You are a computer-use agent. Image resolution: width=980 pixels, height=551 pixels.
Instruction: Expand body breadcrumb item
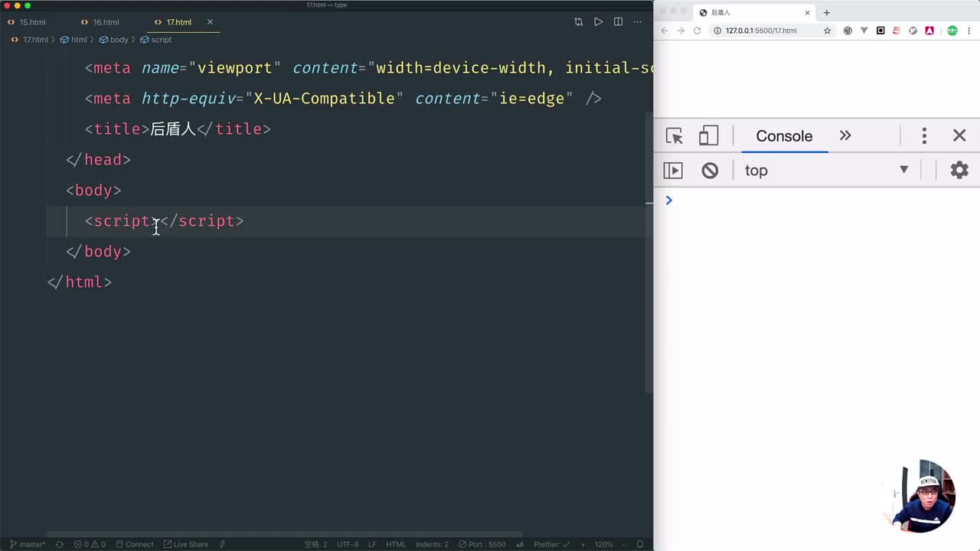pyautogui.click(x=113, y=40)
